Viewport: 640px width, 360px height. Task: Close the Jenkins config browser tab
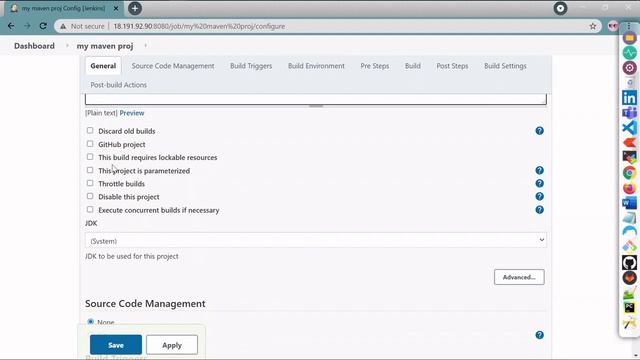[116, 8]
